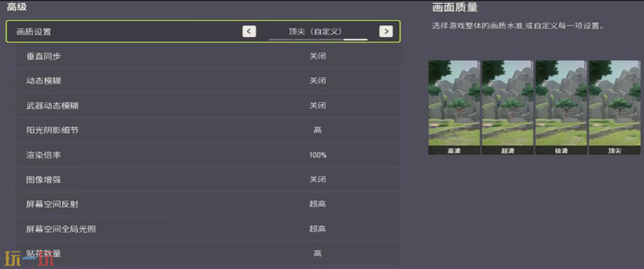Change 贴花数量 value 高
The height and width of the screenshot is (269, 644).
click(318, 253)
